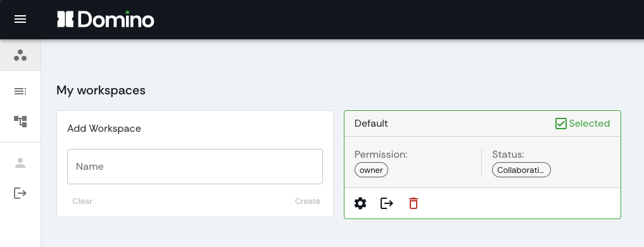Click the sidebar logout icon
The width and height of the screenshot is (644, 247).
pyautogui.click(x=20, y=193)
